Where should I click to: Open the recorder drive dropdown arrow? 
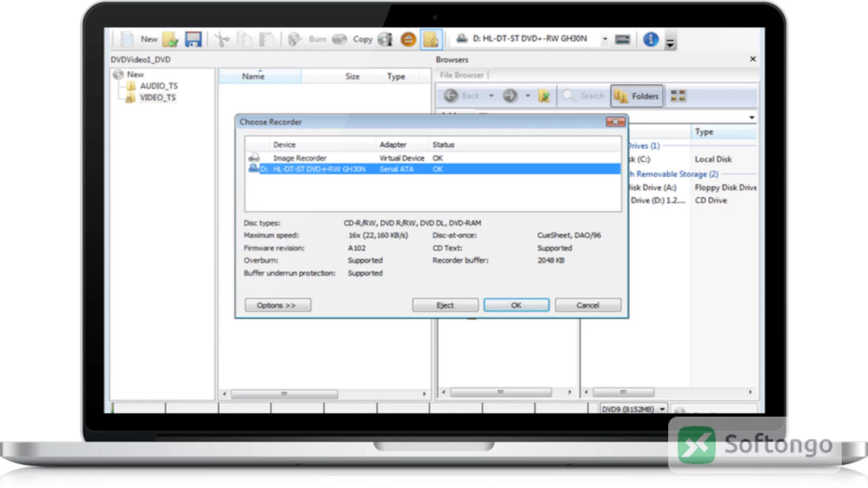click(605, 39)
